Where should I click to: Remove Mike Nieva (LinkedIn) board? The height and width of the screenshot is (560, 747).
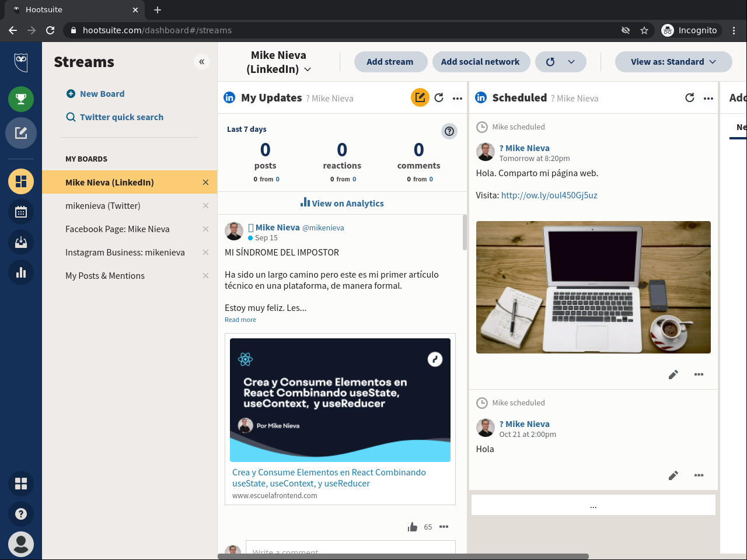(205, 183)
